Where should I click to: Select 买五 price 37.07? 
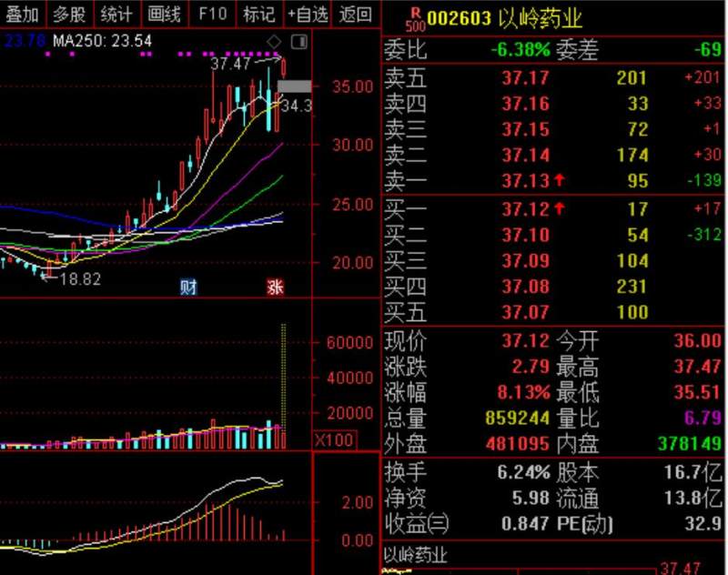click(526, 312)
